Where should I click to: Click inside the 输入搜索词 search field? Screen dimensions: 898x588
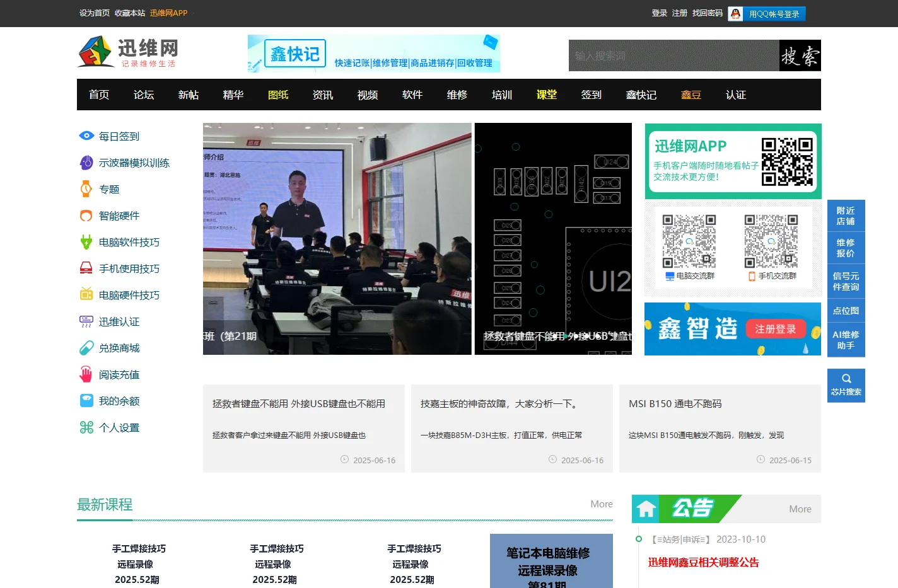pyautogui.click(x=674, y=55)
